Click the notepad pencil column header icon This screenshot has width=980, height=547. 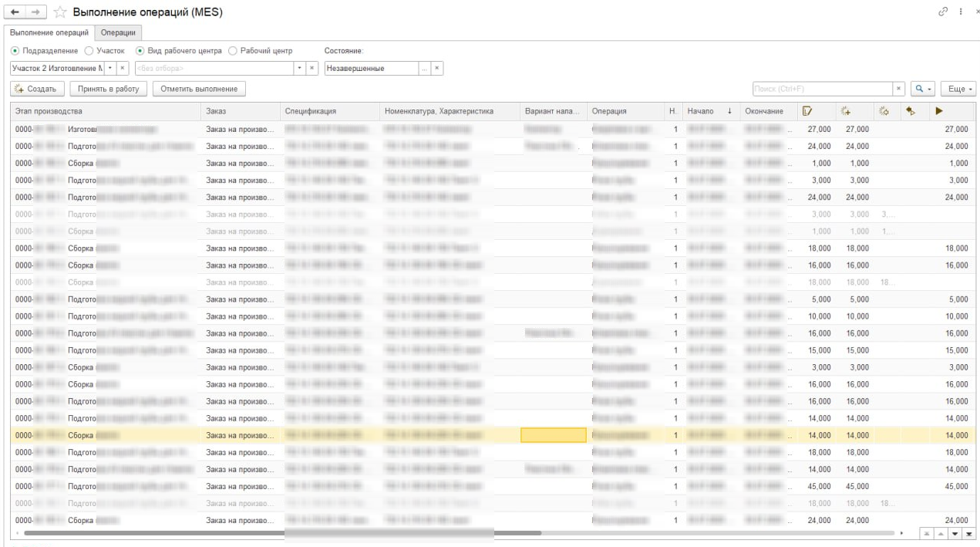point(807,111)
